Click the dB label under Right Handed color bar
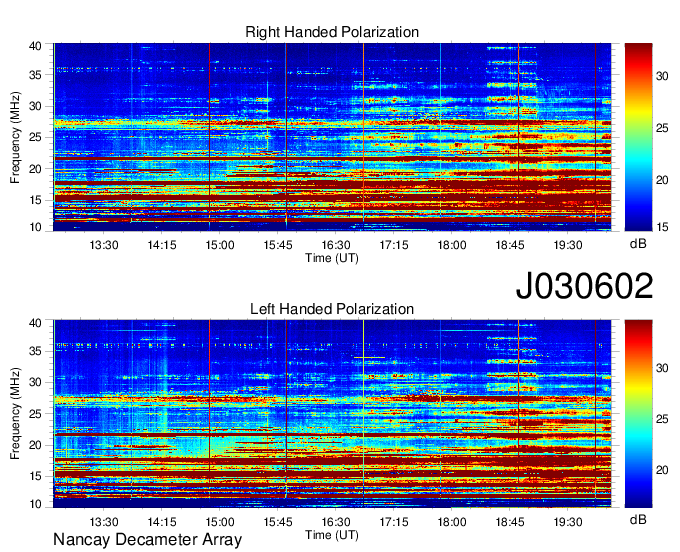This screenshot has height=552, width=680. pos(638,244)
